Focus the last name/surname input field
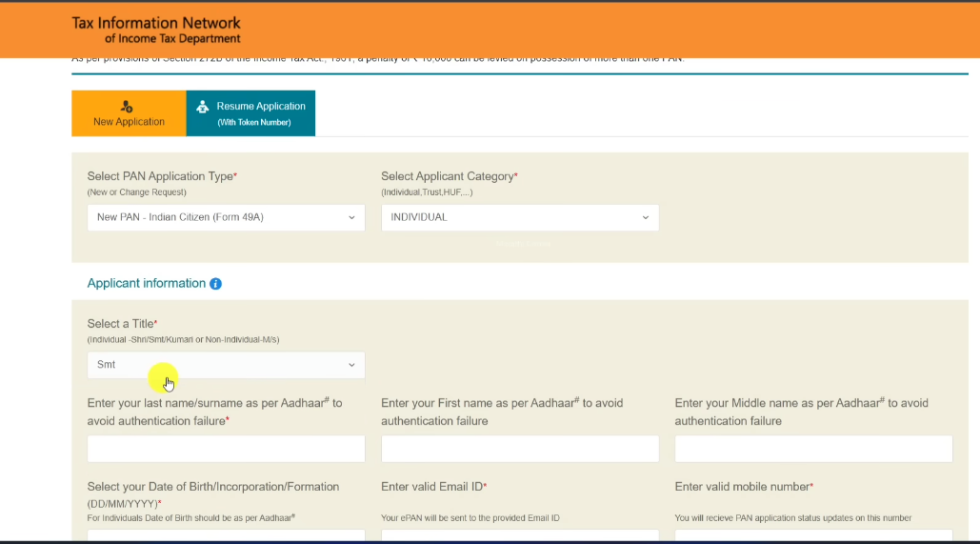Viewport: 980px width, 544px height. 226,449
